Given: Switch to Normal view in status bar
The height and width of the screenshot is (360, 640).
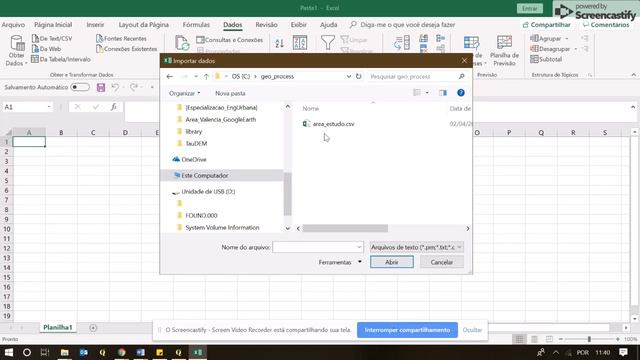Looking at the screenshot, I should (519, 339).
